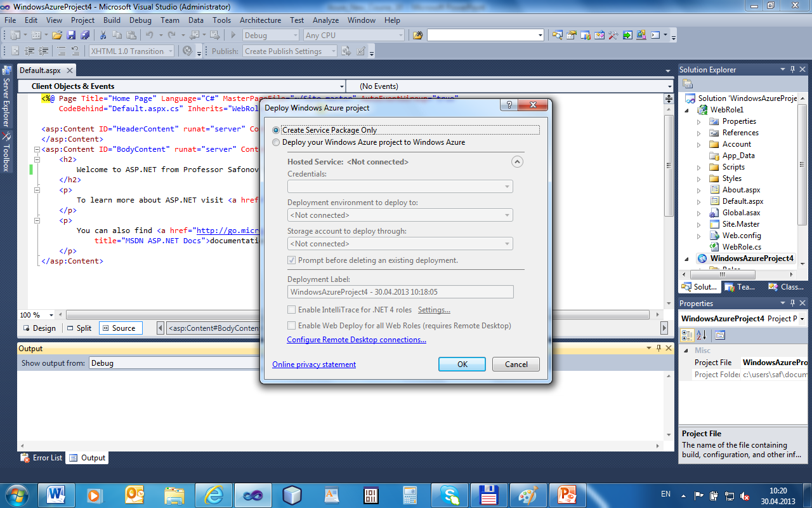The width and height of the screenshot is (812, 508).
Task: Open the Build menu
Action: (112, 20)
